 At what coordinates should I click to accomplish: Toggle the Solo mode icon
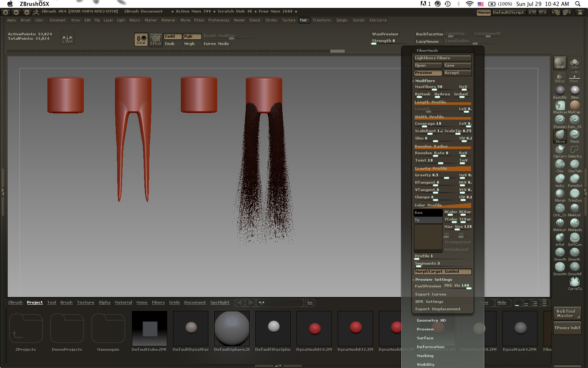[574, 63]
